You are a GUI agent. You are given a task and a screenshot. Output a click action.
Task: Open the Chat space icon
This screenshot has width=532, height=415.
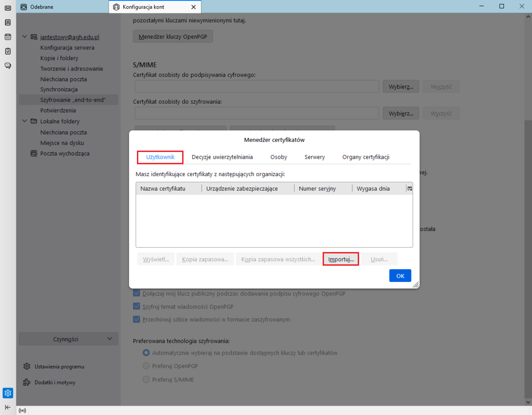(8, 66)
